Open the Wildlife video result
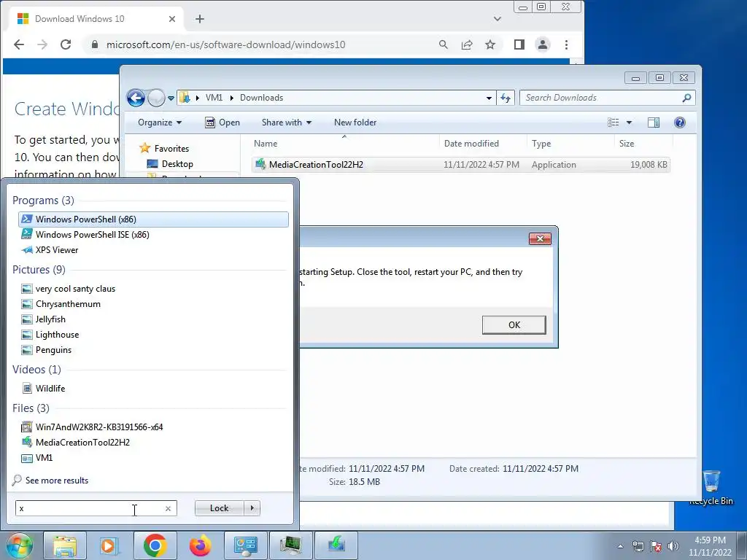 click(43, 388)
